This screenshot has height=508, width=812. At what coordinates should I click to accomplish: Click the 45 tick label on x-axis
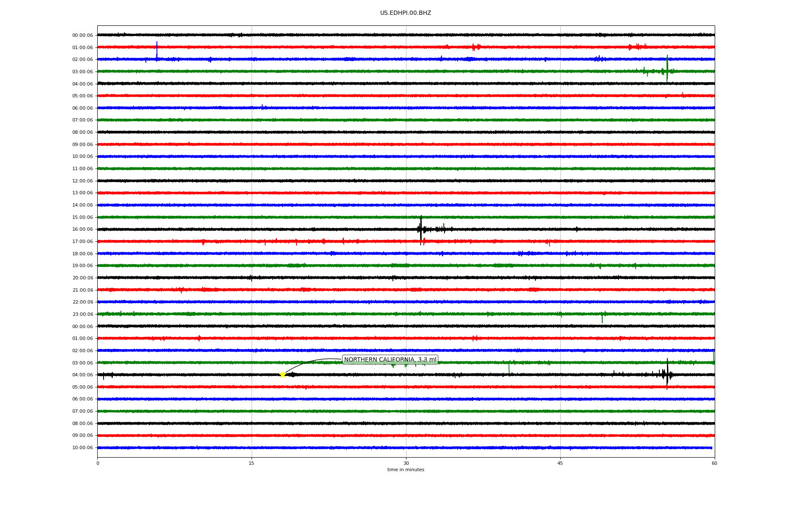click(x=560, y=463)
